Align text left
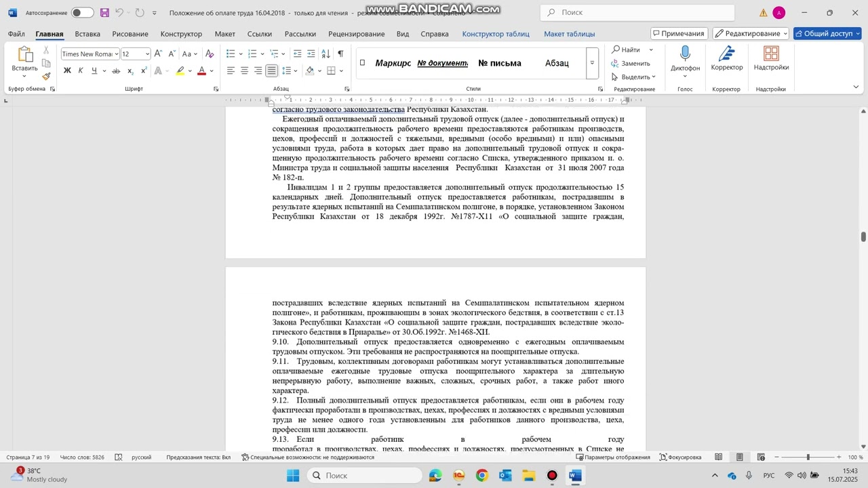 point(231,70)
